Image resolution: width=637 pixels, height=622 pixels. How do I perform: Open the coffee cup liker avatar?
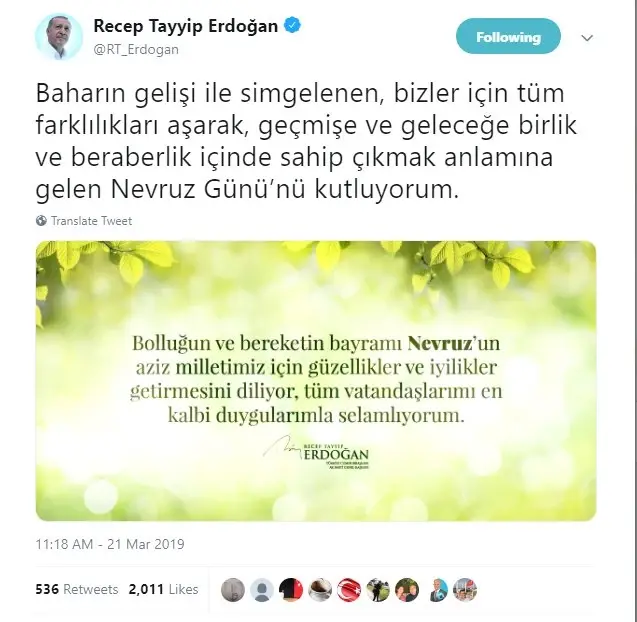(320, 589)
